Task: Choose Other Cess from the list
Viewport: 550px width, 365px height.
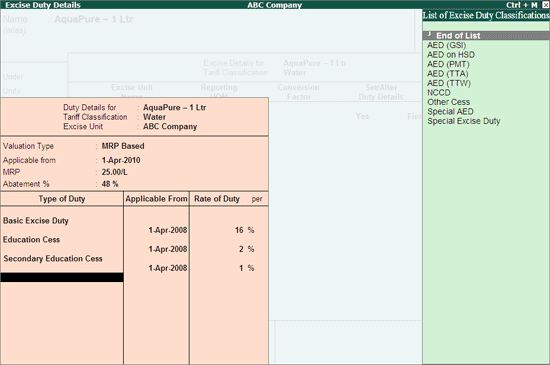Action: (x=448, y=102)
